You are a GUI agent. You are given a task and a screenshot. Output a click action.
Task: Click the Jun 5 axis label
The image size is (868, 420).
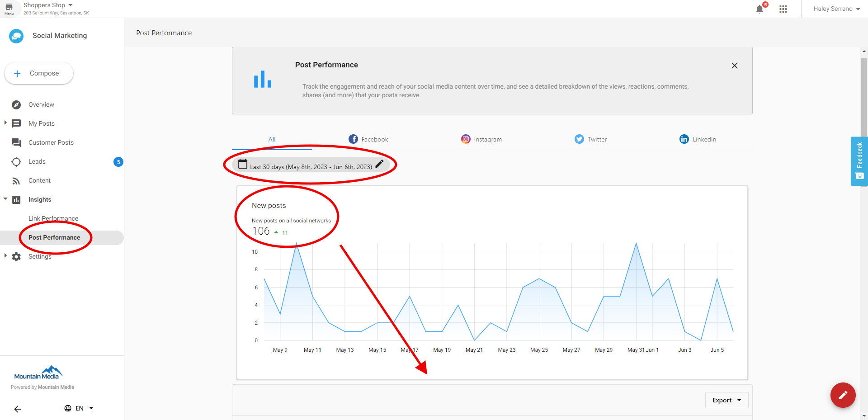coord(717,350)
